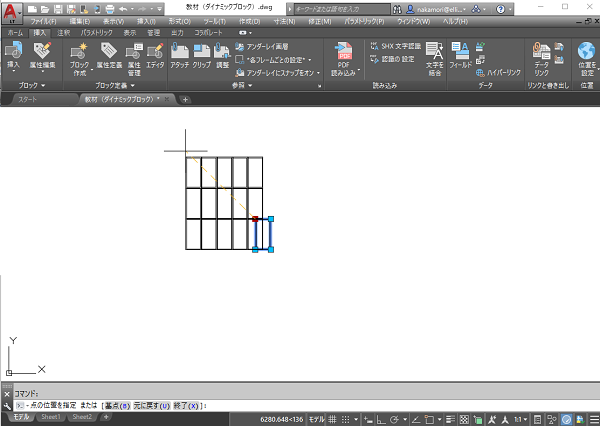This screenshot has height=426, width=600.
Task: Click the ハイパーリンク hyperlink icon
Action: point(498,72)
